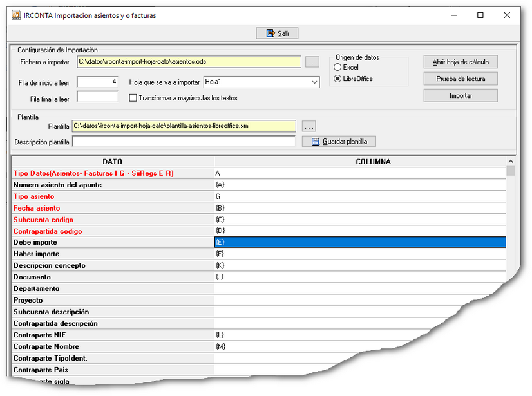532x396 pixels.
Task: Select the Haber importe row label
Action: pos(113,254)
